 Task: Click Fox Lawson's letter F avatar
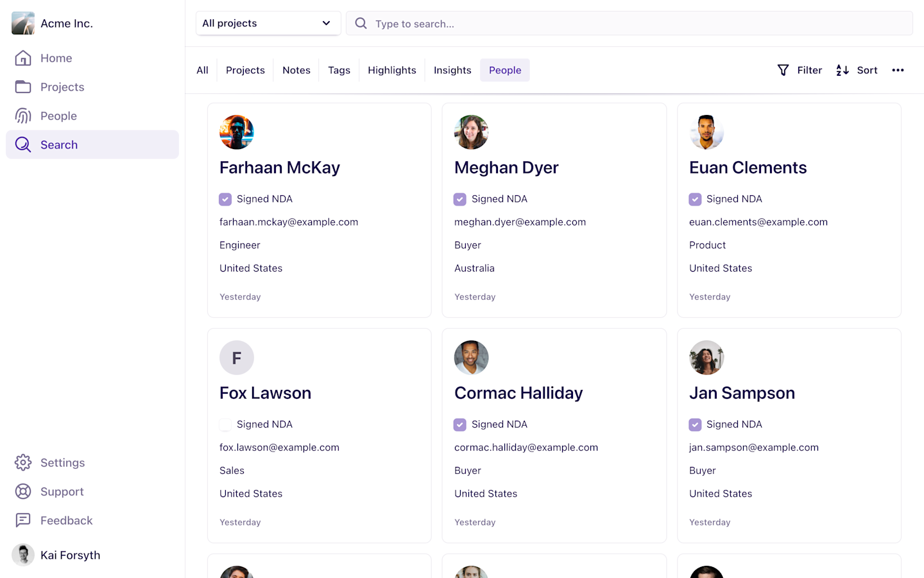(x=237, y=358)
